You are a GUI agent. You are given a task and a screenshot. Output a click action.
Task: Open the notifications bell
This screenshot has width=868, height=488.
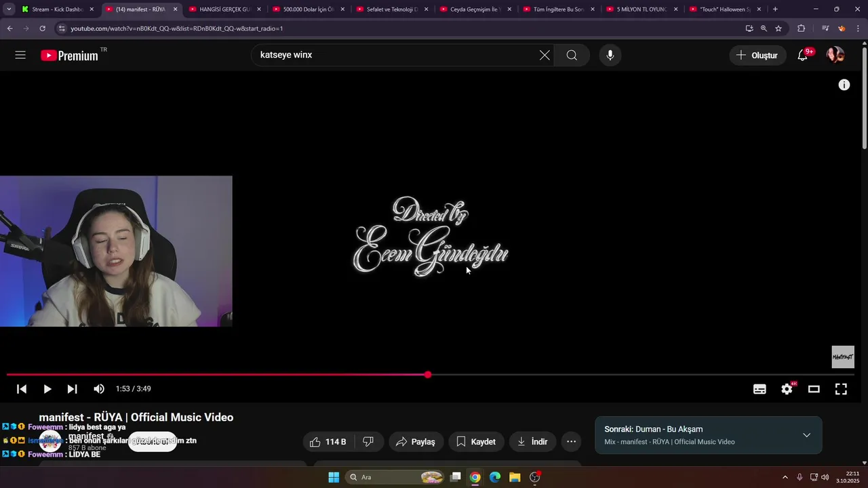click(803, 55)
